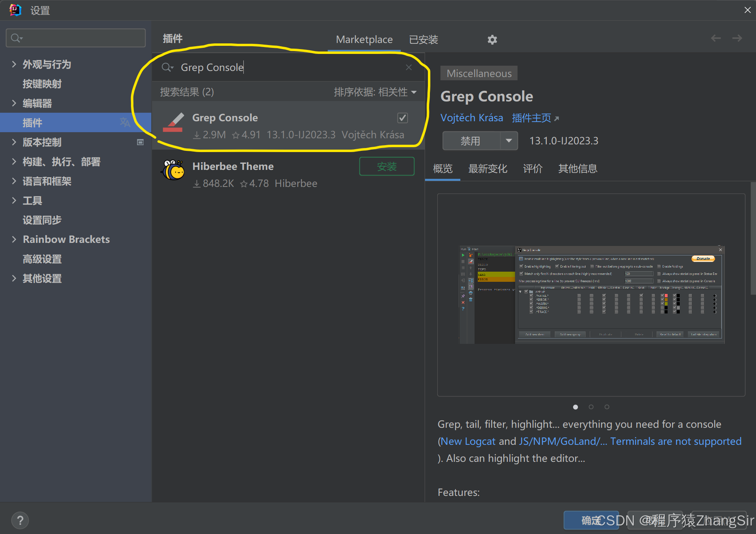Click the version control project-level icon
This screenshot has width=756, height=534.
[x=140, y=142]
